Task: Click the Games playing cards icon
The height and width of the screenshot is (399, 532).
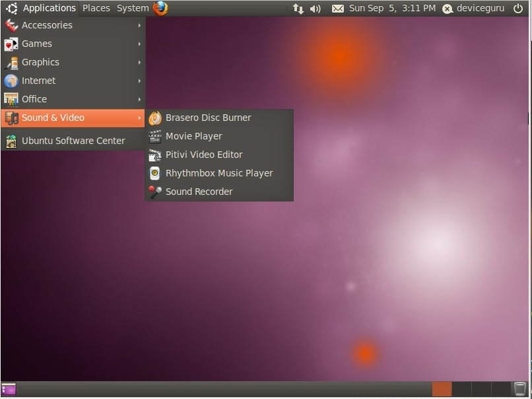Action: pos(11,44)
